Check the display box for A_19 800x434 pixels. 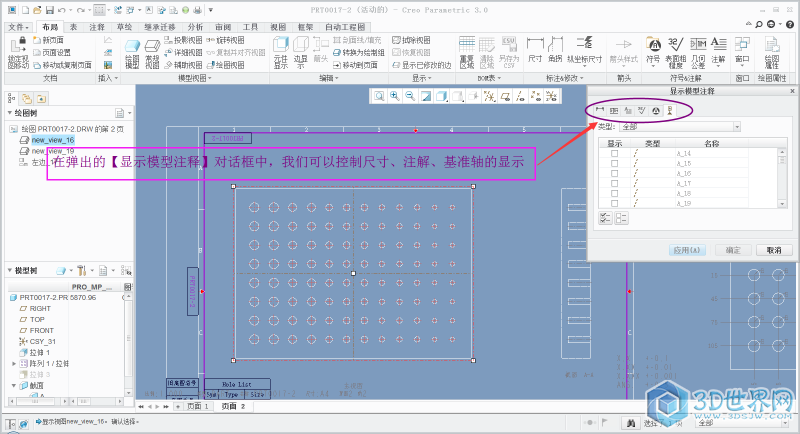pyautogui.click(x=614, y=203)
